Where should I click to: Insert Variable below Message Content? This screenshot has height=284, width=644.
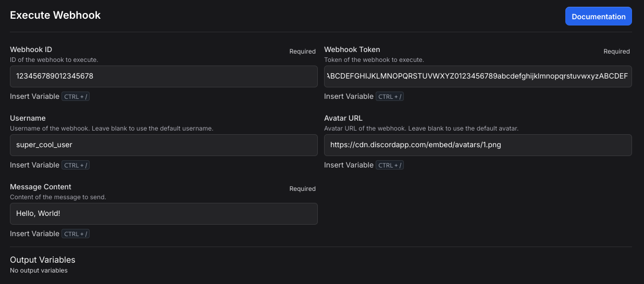pos(34,234)
